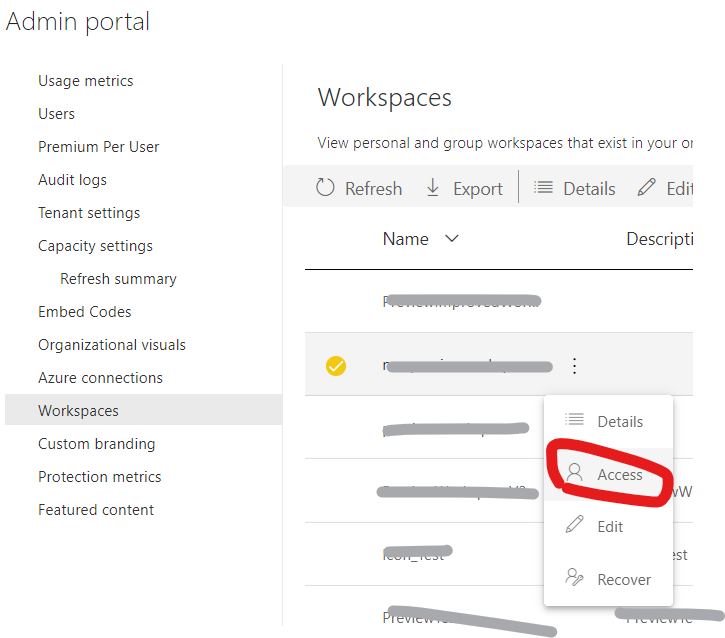Click the Details list icon in context menu
Viewport: 725px width, 638px height.
coord(574,419)
